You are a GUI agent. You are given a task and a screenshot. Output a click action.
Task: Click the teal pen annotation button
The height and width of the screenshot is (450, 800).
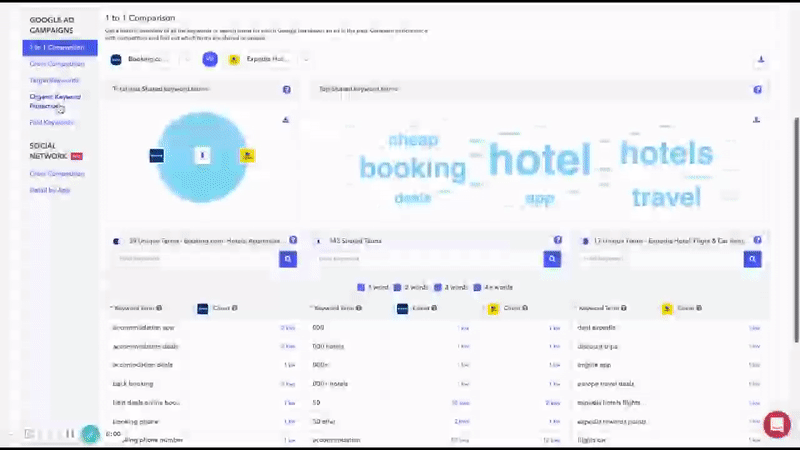[91, 434]
